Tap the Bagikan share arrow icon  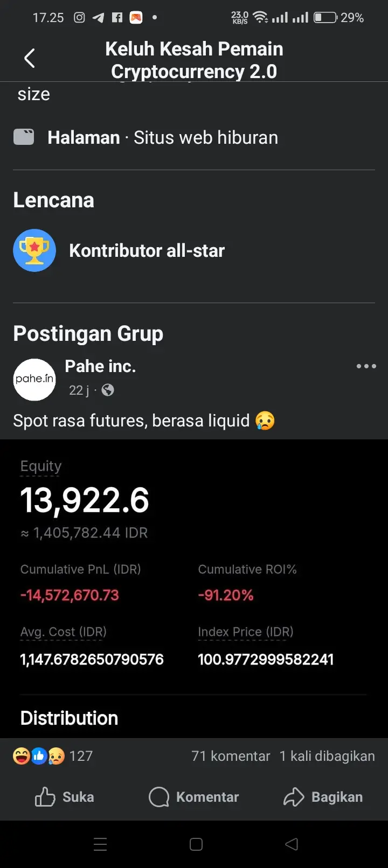click(294, 797)
